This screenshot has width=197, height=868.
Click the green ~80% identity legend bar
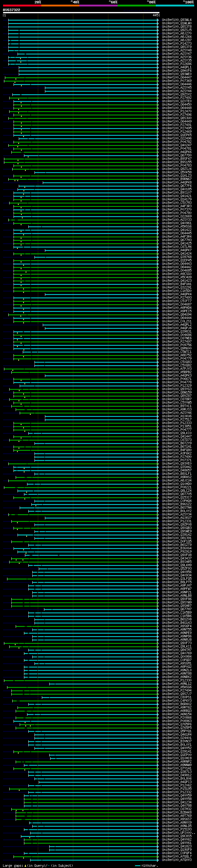[137, 6]
